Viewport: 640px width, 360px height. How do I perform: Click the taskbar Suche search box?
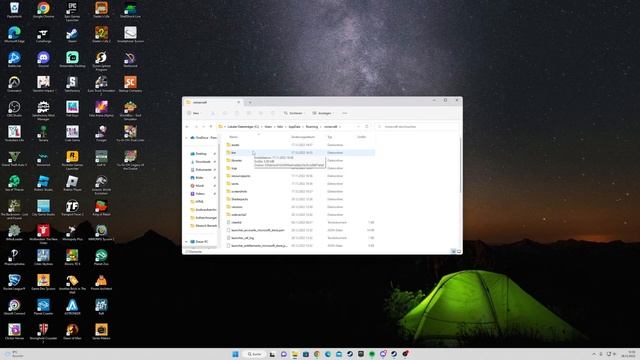pyautogui.click(x=254, y=354)
